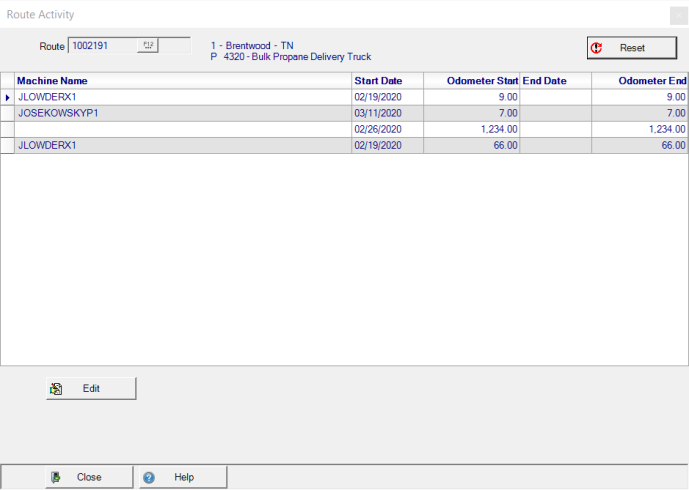
Task: Click the 1,234.00 Odometer Start cell
Action: pyautogui.click(x=470, y=129)
